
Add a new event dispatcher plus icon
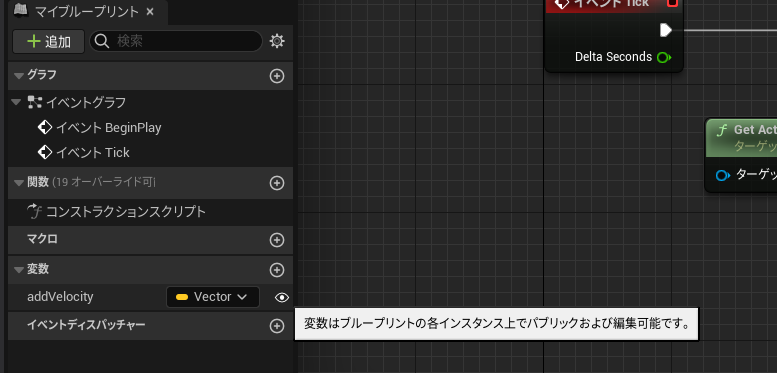coord(277,325)
